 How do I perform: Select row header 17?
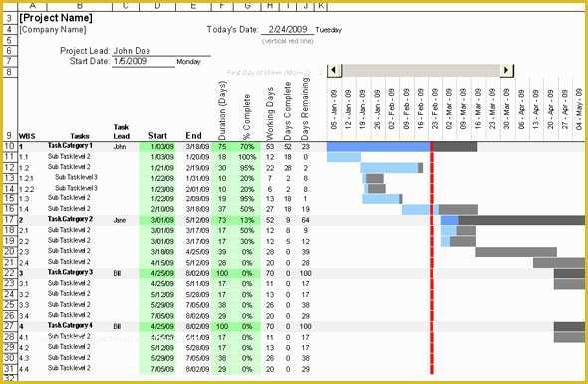[10, 220]
